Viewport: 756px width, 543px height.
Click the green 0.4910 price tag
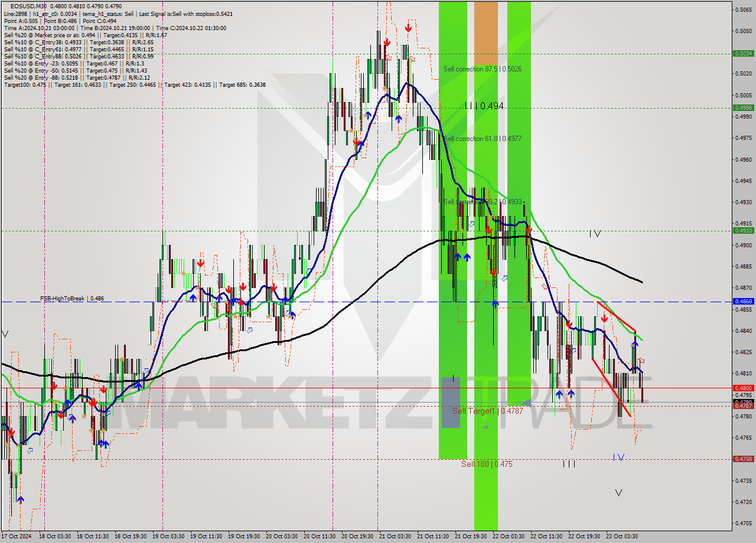(x=743, y=231)
